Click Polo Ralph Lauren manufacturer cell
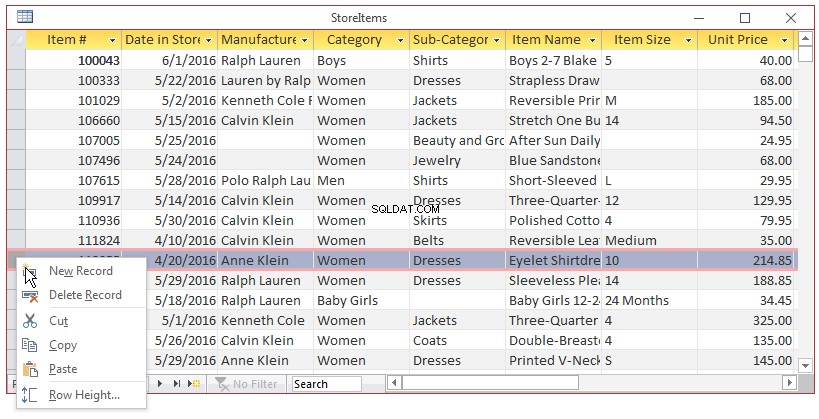This screenshot has height=419, width=819. pos(265,180)
